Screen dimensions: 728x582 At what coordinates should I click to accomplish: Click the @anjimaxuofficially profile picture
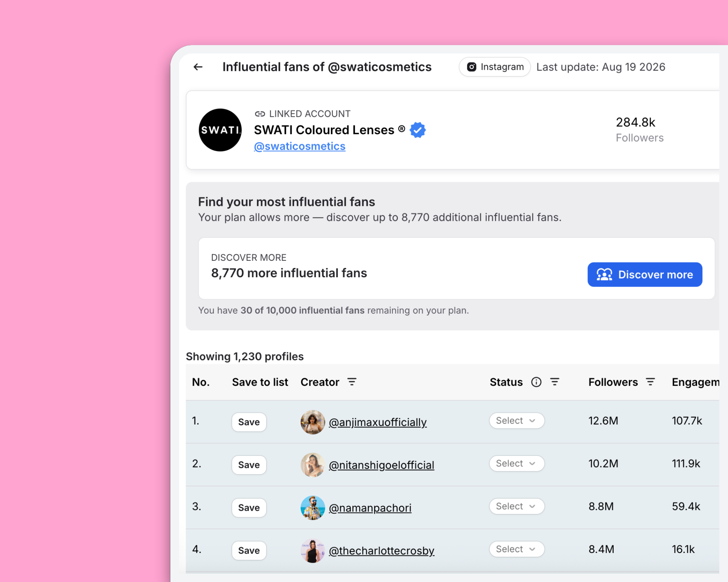[313, 422]
